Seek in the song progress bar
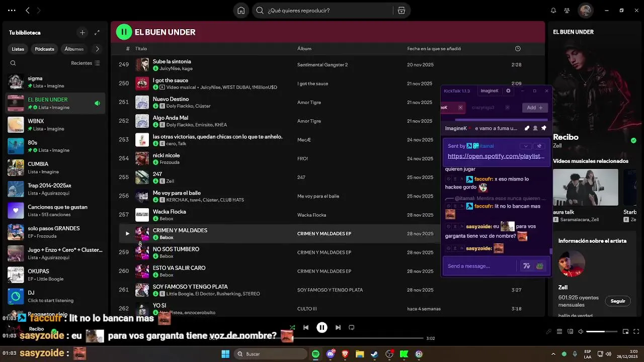644x362 pixels. pos(322,338)
